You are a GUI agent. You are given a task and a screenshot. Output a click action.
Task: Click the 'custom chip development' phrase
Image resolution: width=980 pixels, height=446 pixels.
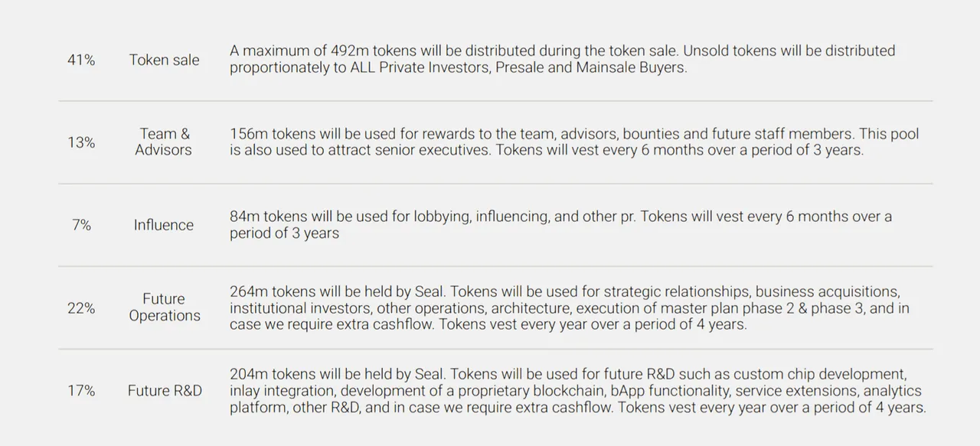(x=820, y=374)
